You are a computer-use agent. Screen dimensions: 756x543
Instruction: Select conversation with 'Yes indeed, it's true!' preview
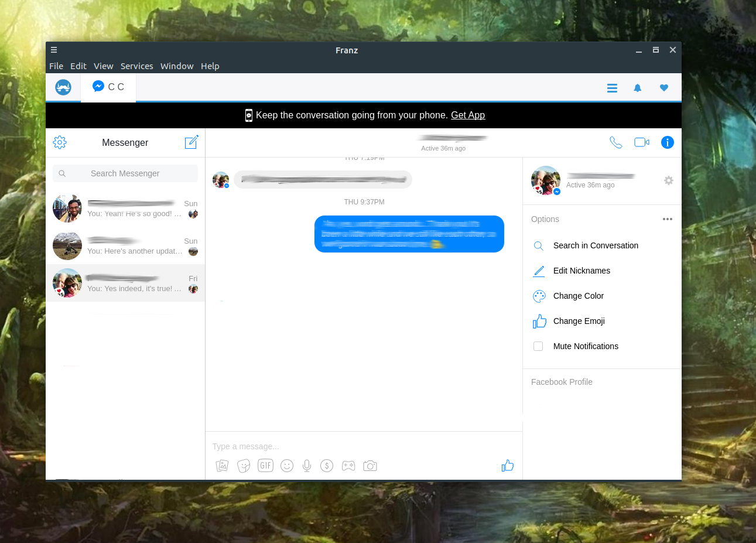(125, 283)
